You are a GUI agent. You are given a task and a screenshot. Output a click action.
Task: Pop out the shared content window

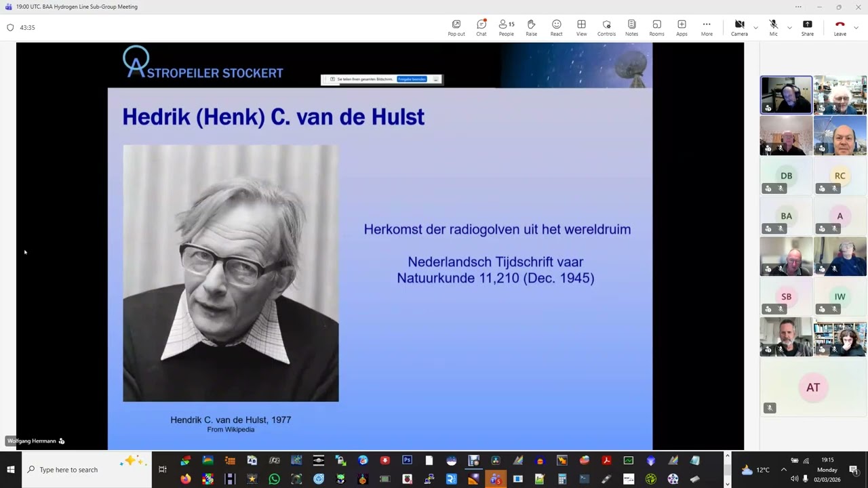coord(456,27)
